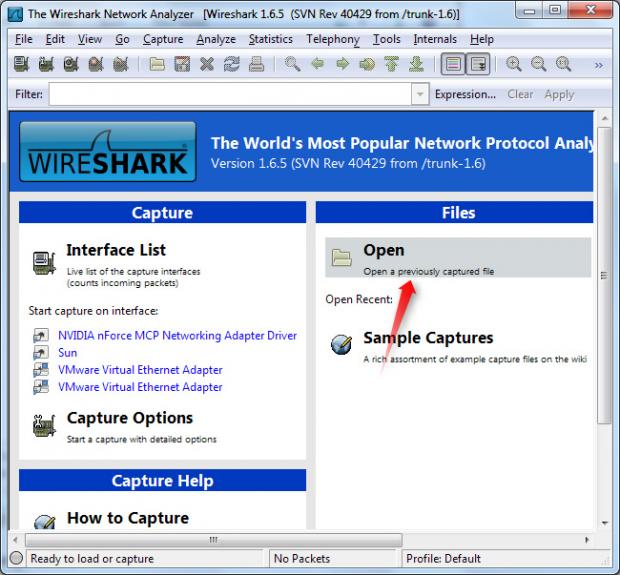
Task: Open the Statistics menu
Action: coord(270,39)
